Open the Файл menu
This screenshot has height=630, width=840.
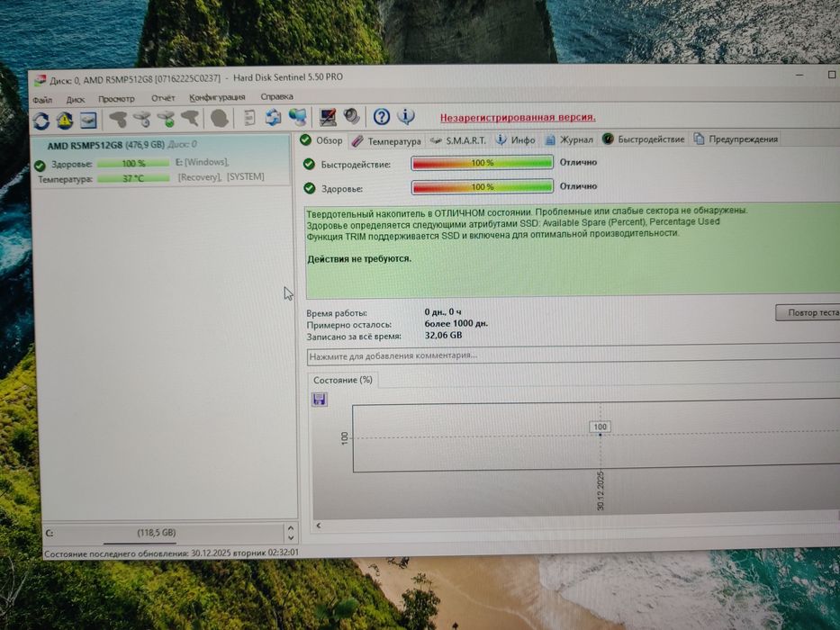click(42, 100)
